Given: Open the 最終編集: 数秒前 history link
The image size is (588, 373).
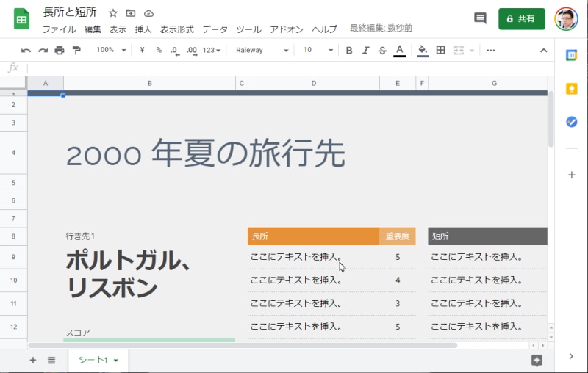Looking at the screenshot, I should click(381, 28).
